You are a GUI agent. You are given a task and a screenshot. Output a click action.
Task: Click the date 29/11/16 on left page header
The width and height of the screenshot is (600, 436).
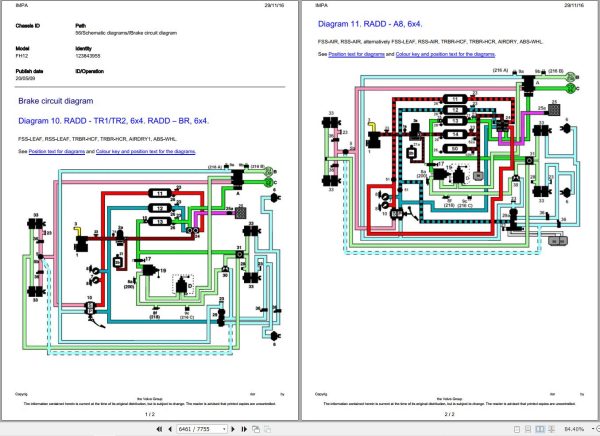(x=274, y=5)
